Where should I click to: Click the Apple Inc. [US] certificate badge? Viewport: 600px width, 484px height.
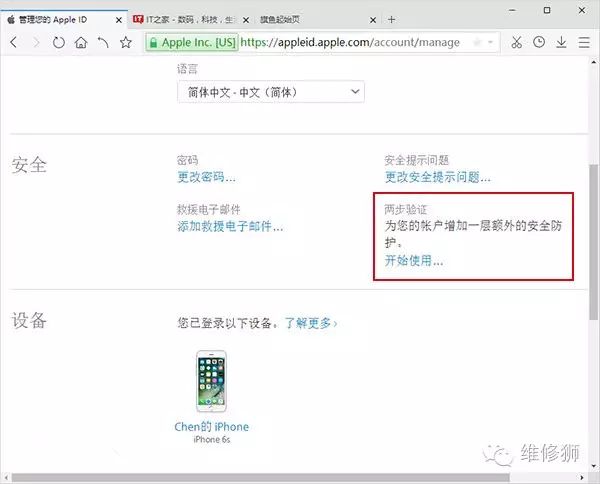192,42
